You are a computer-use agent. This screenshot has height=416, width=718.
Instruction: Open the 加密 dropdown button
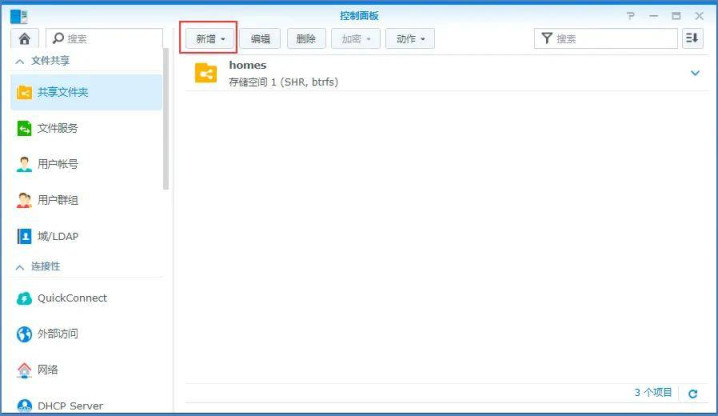[x=356, y=39]
